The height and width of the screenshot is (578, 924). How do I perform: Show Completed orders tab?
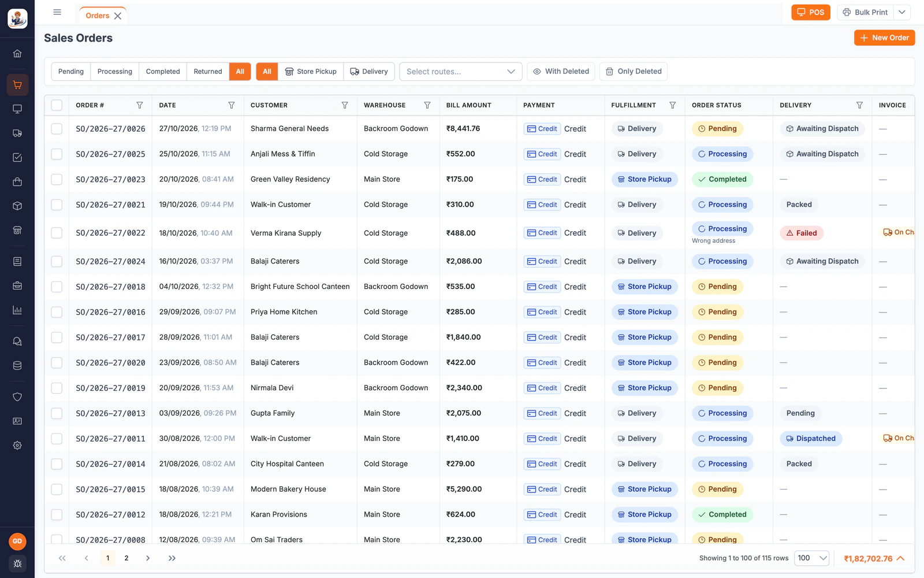tap(163, 72)
